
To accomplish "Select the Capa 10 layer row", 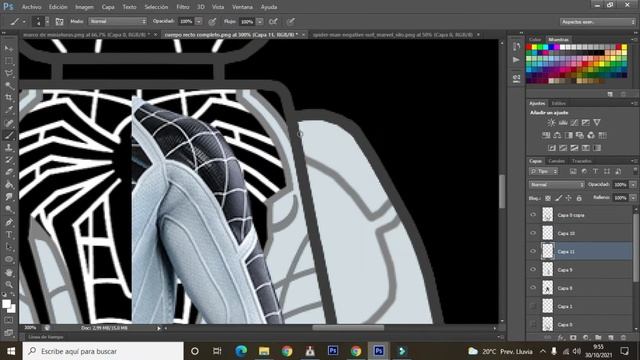I will 580,233.
